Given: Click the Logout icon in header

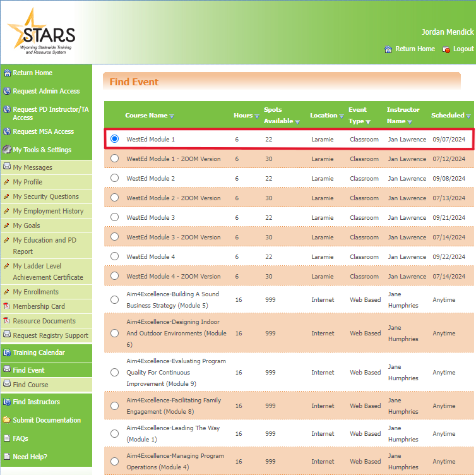Looking at the screenshot, I should [x=446, y=49].
